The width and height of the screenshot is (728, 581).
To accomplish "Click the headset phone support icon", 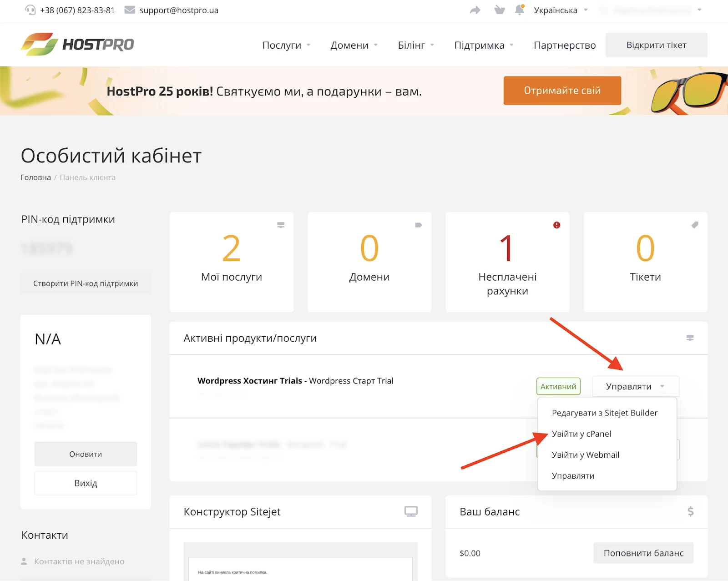I will coord(30,10).
